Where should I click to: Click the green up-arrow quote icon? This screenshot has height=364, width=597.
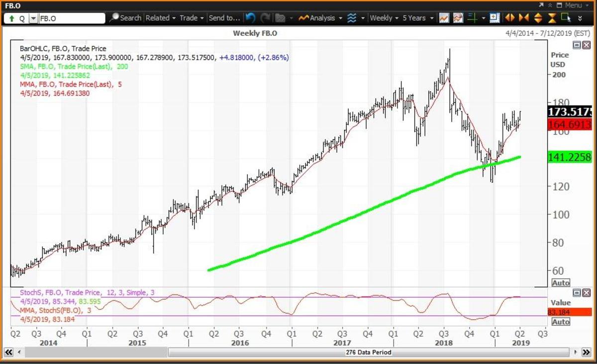click(x=11, y=18)
